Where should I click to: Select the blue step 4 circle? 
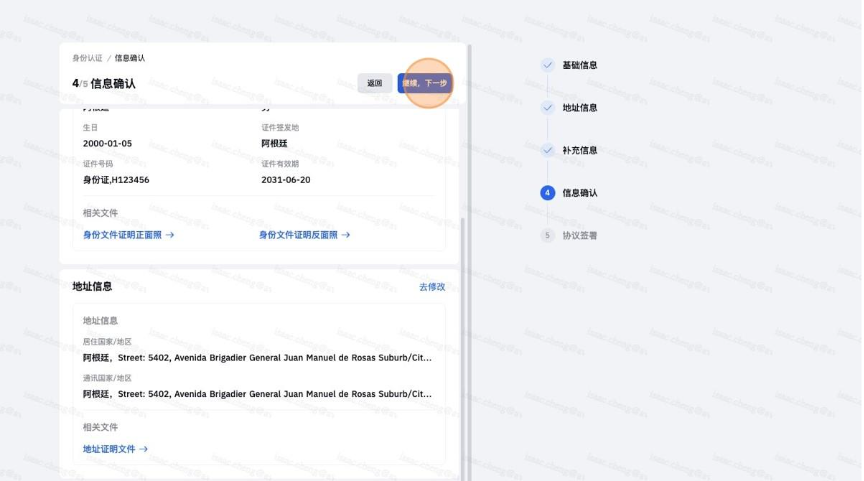point(547,193)
